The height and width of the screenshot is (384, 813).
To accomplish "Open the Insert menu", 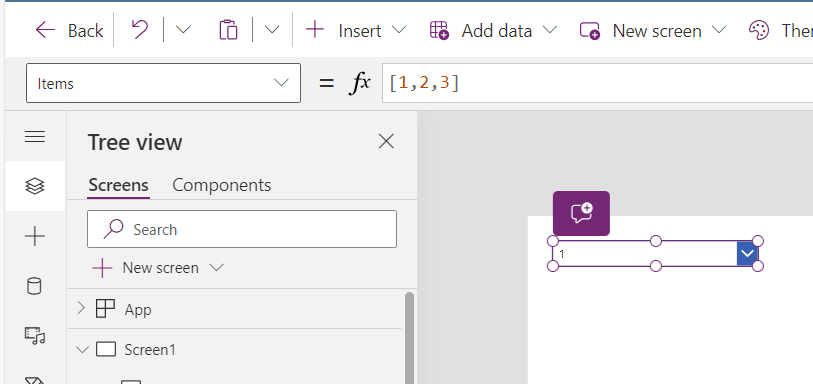I will point(343,31).
